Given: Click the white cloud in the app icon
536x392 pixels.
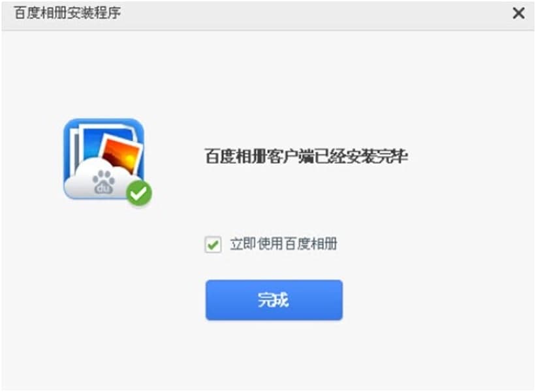Looking at the screenshot, I should pyautogui.click(x=99, y=178).
